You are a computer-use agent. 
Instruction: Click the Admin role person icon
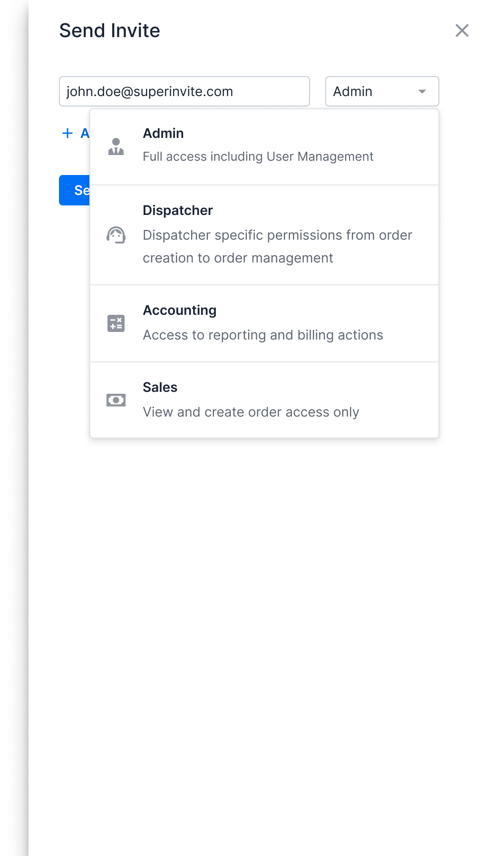116,146
